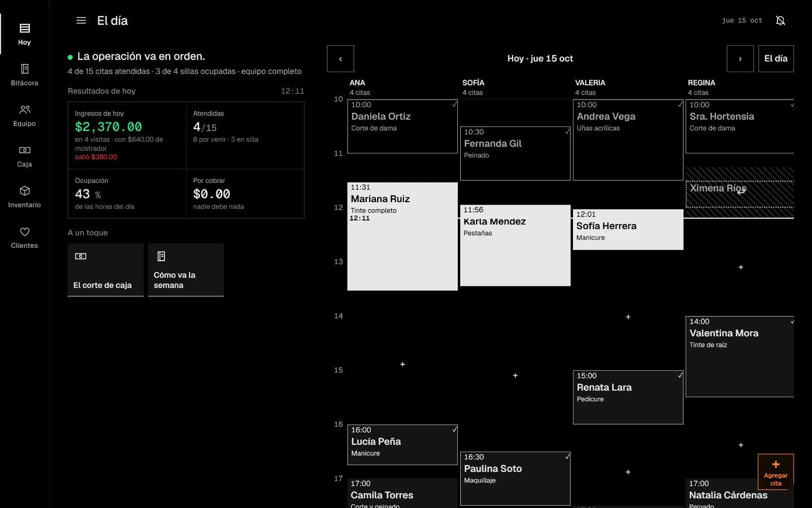
Task: Click the plus in Sofía's empty slot
Action: coord(515,375)
